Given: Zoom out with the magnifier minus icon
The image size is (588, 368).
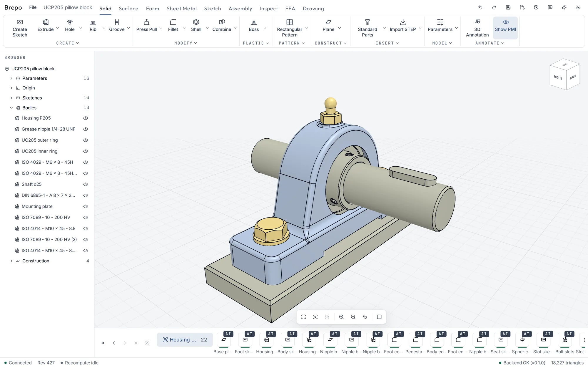Looking at the screenshot, I should (353, 317).
